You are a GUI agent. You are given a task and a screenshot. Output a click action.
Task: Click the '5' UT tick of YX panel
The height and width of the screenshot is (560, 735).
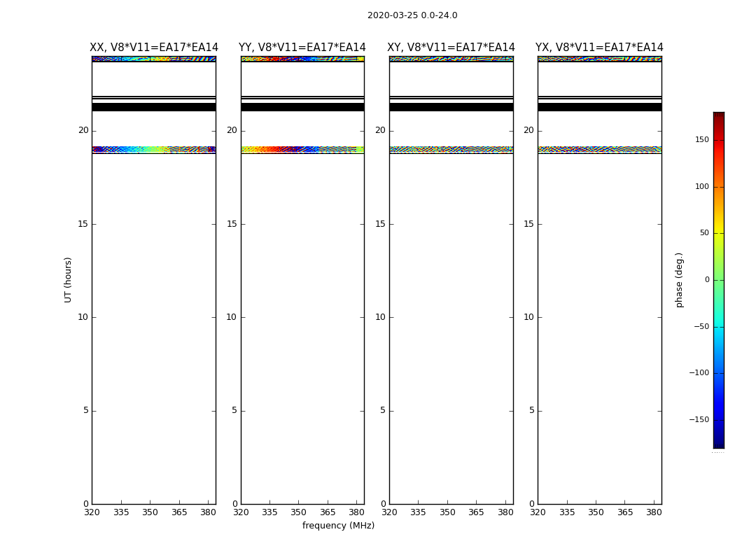(531, 410)
